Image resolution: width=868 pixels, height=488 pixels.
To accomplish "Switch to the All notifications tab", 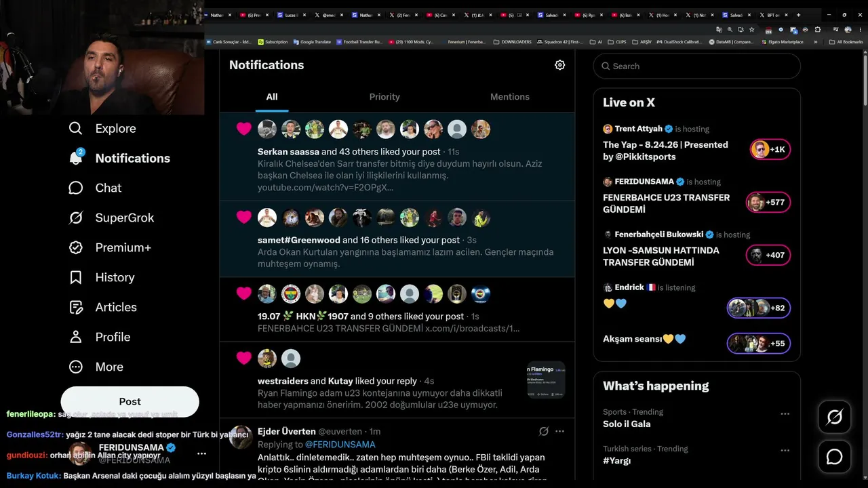I will 272,97.
